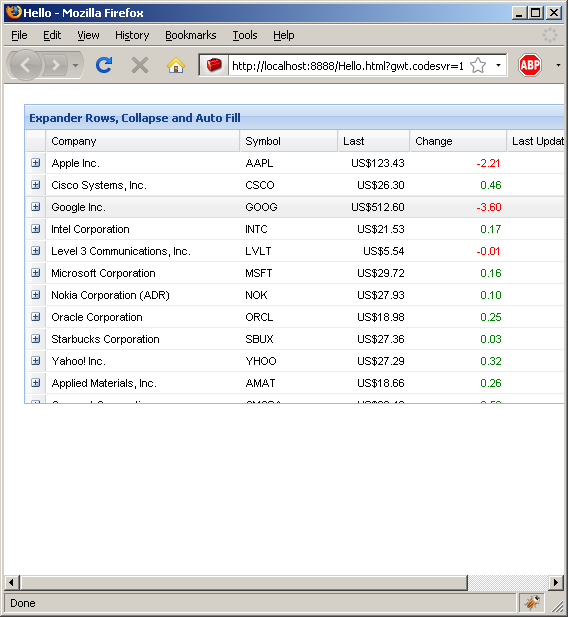Sort by the Last Updated column header
Viewport: 568px width, 617px height.
pyautogui.click(x=536, y=141)
